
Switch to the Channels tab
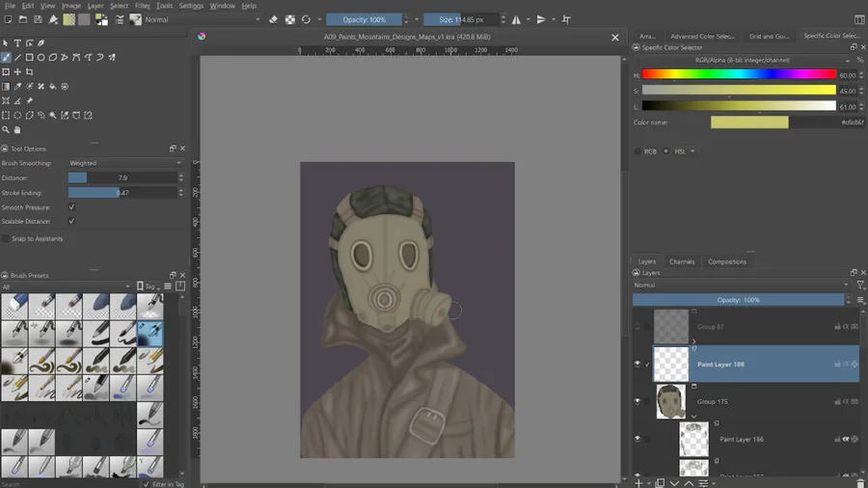click(x=682, y=261)
